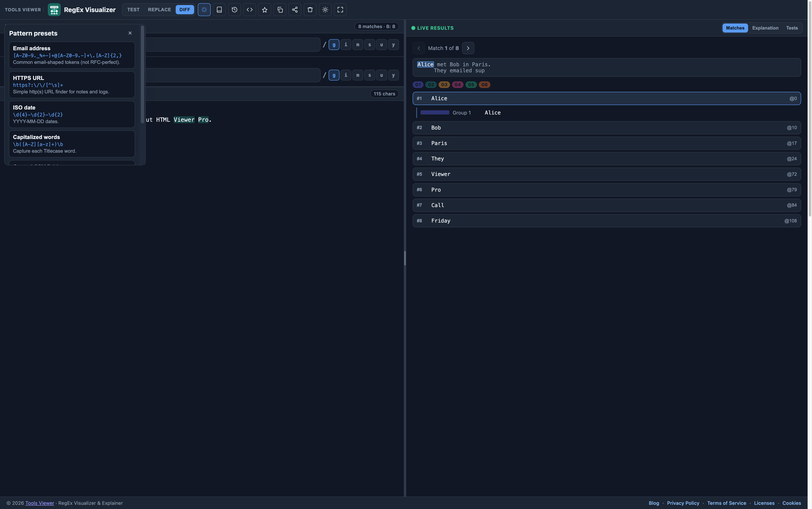Open the Tools Viewer footer link

(40, 503)
